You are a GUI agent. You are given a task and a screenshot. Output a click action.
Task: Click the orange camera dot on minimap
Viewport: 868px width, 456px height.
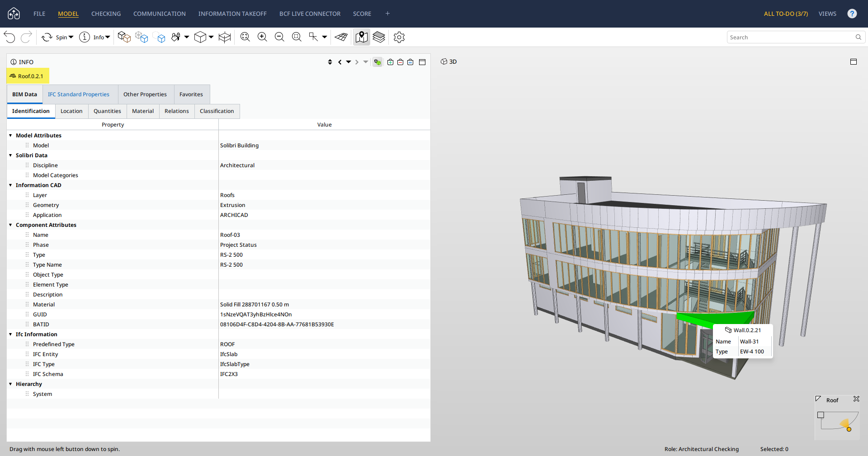tap(849, 429)
